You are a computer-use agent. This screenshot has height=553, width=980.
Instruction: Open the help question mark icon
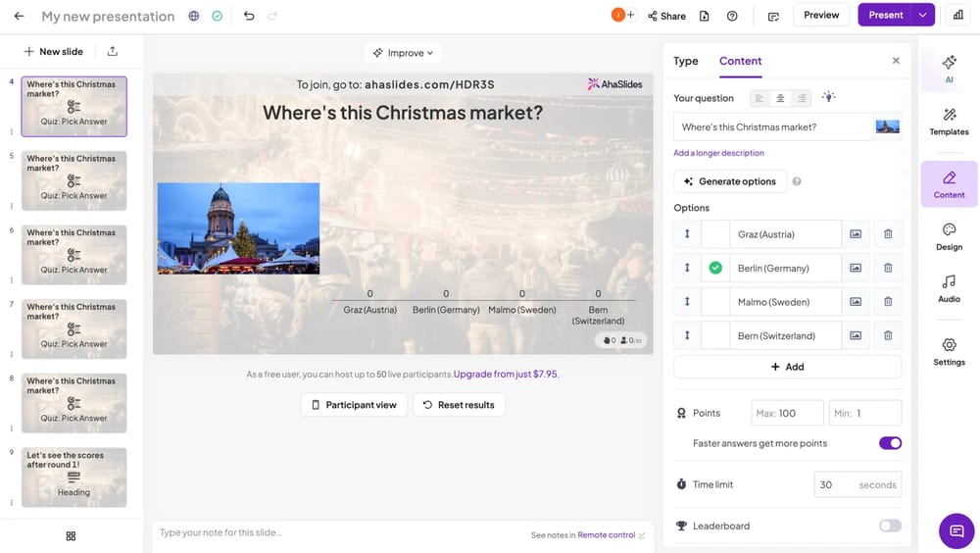click(x=732, y=16)
